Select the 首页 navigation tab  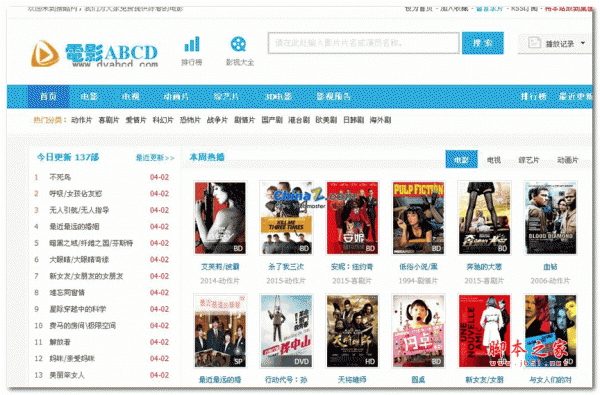49,96
